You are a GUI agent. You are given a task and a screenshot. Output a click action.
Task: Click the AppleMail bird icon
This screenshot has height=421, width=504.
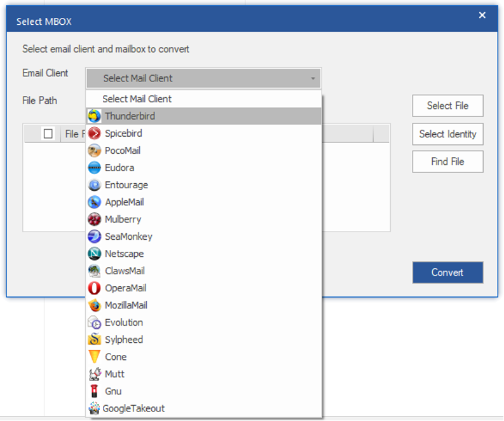94,202
